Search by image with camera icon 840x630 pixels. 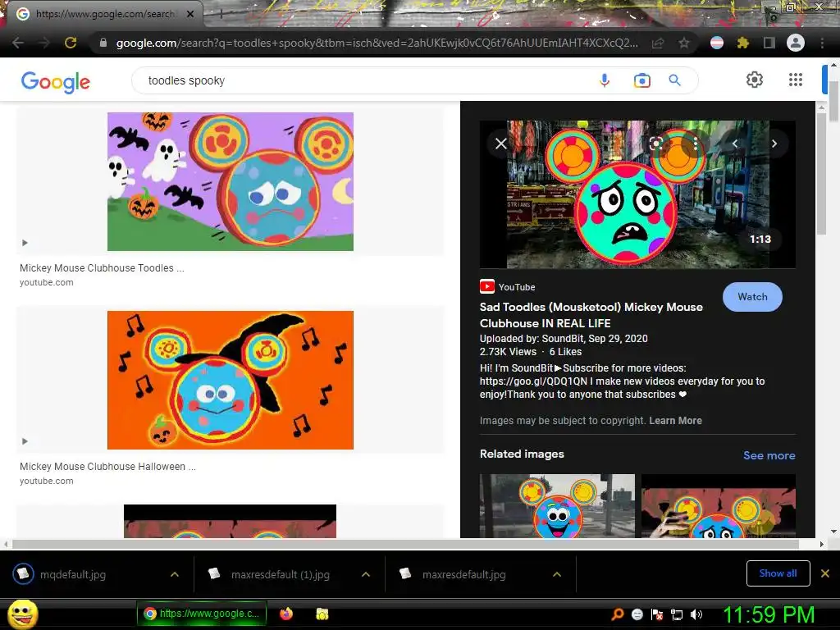[x=641, y=80]
